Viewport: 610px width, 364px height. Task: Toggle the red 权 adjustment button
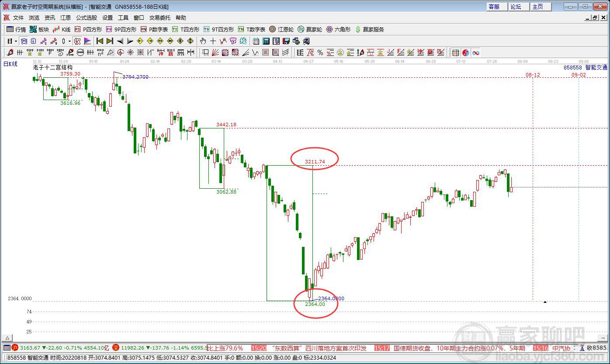pyautogui.click(x=77, y=41)
